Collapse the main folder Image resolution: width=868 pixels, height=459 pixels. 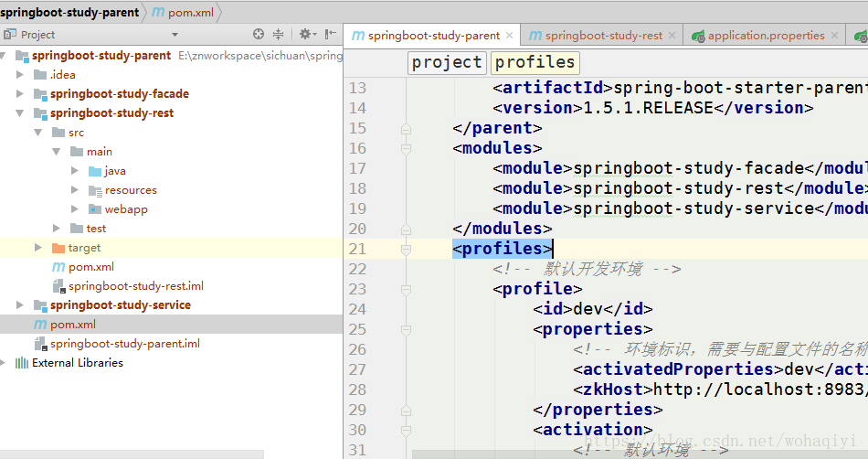pyautogui.click(x=57, y=151)
